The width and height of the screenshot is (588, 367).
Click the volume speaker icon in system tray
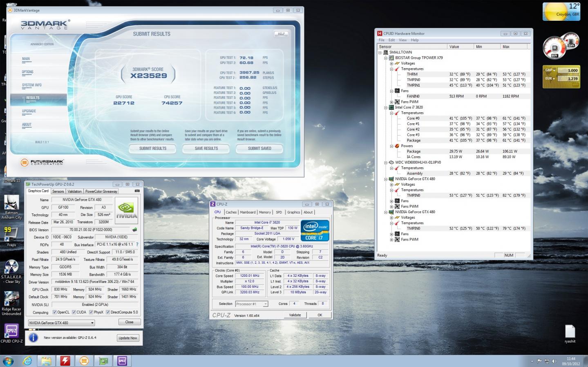554,361
